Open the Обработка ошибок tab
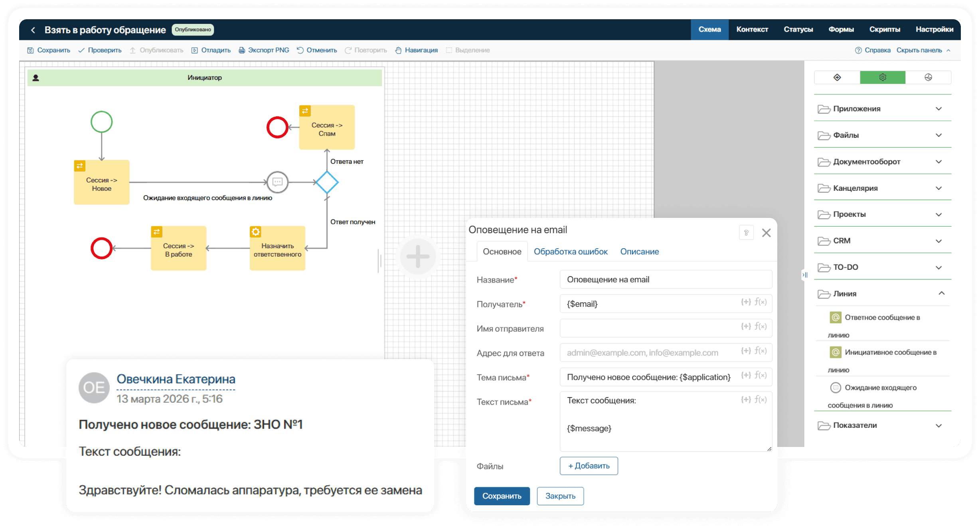The height and width of the screenshot is (526, 980). tap(570, 252)
